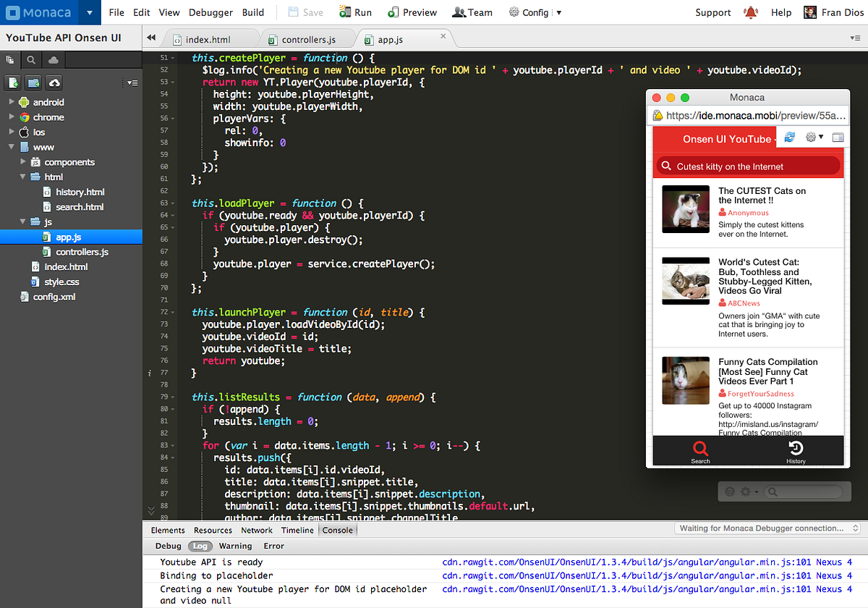The height and width of the screenshot is (608, 868).
Task: Open the Config dropdown
Action: tap(535, 12)
